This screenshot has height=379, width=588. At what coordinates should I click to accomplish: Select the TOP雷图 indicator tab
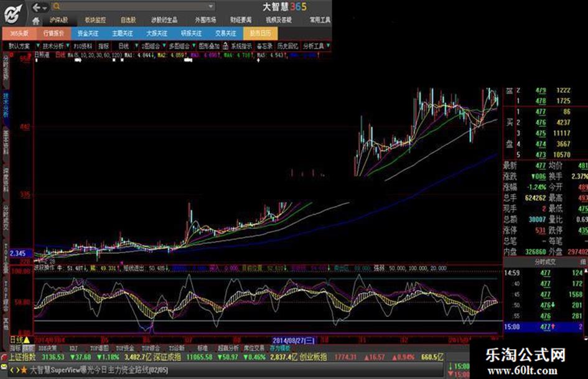pos(100,349)
